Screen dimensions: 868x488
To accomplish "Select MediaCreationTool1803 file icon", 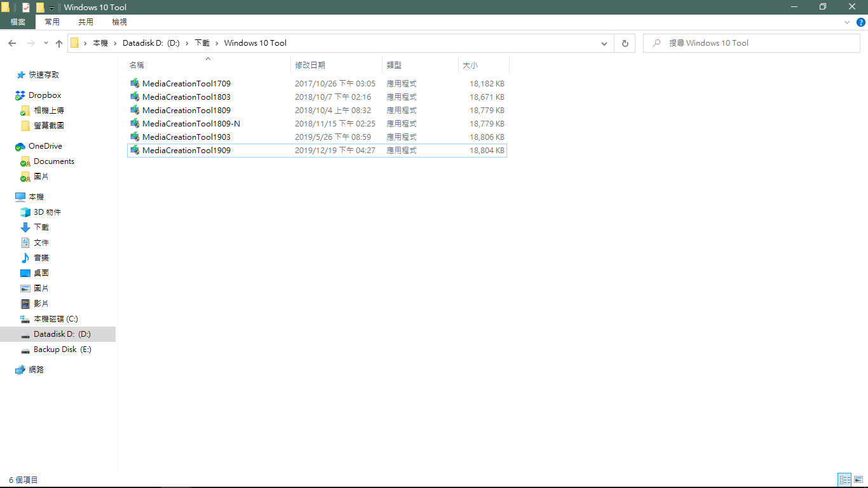I will point(135,97).
